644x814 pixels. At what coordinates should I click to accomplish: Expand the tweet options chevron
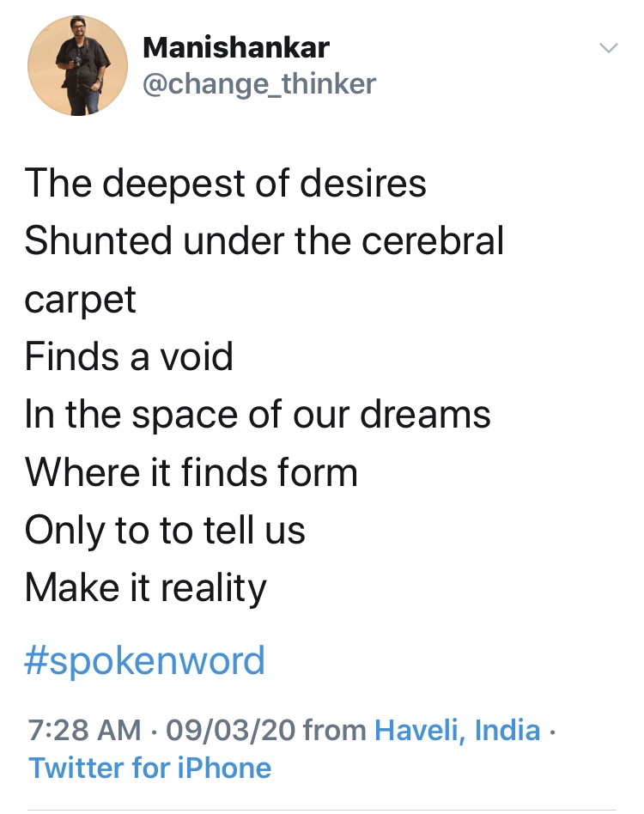(x=608, y=48)
